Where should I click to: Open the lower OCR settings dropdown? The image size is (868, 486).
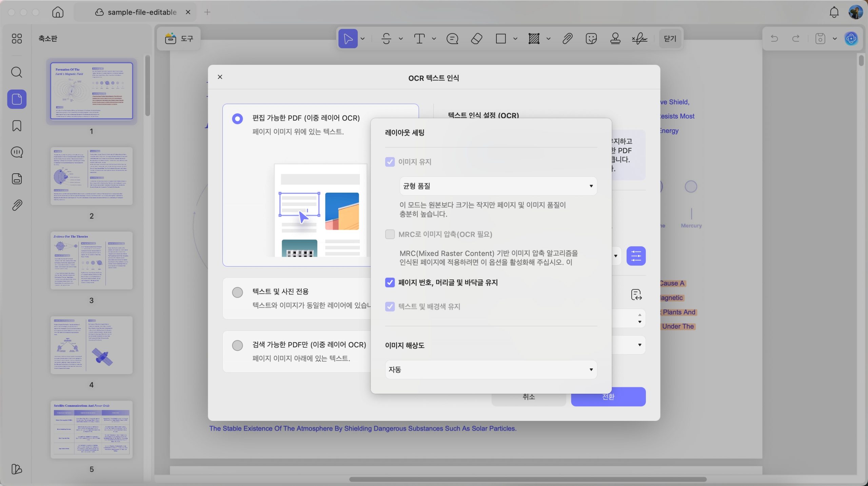629,345
